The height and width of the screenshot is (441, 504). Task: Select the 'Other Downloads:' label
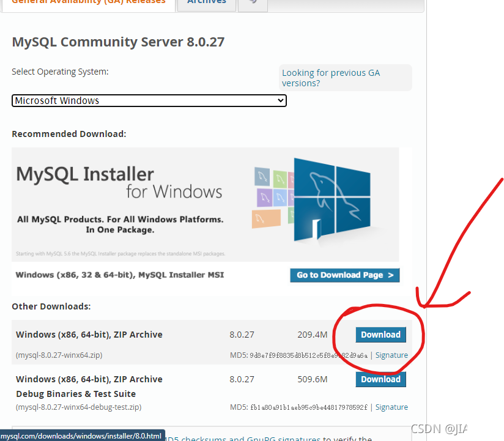click(51, 306)
